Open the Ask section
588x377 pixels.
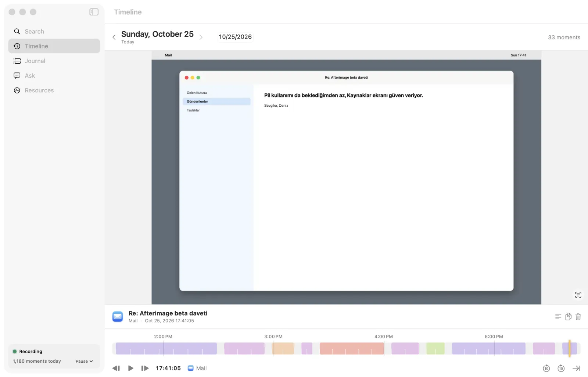click(54, 76)
